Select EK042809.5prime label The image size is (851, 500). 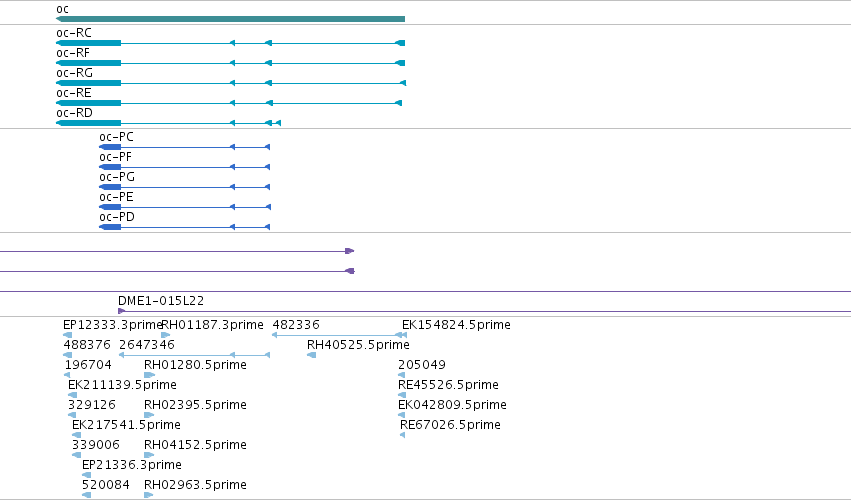point(453,406)
